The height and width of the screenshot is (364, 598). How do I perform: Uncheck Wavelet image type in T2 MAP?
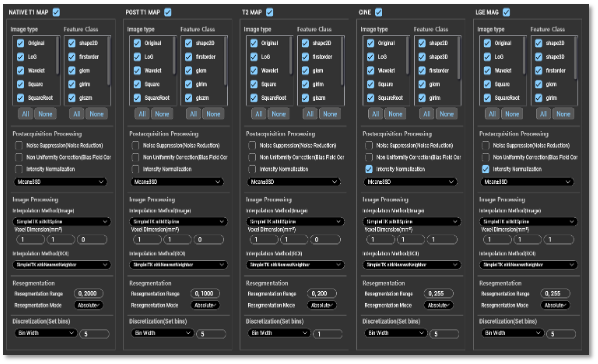point(254,71)
